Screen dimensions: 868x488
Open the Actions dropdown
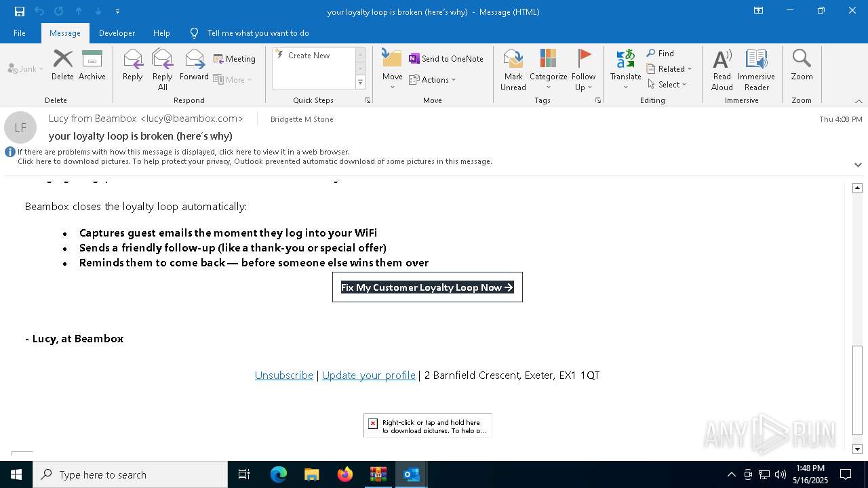pyautogui.click(x=433, y=79)
